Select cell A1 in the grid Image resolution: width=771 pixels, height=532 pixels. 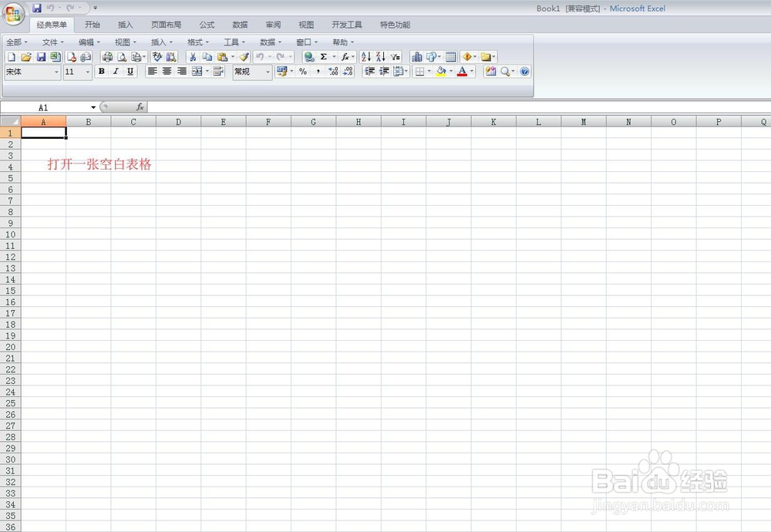click(x=43, y=133)
